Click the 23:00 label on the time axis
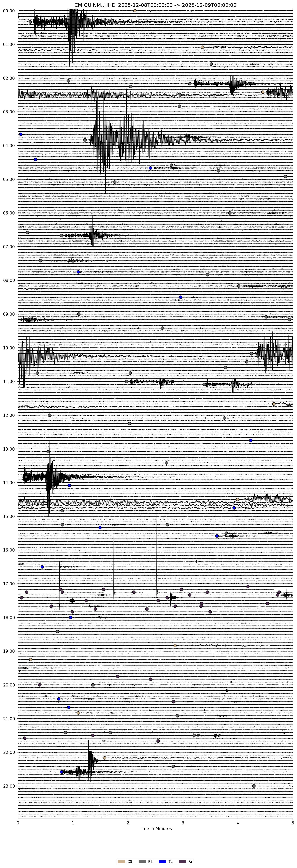297x868 pixels. coord(9,786)
